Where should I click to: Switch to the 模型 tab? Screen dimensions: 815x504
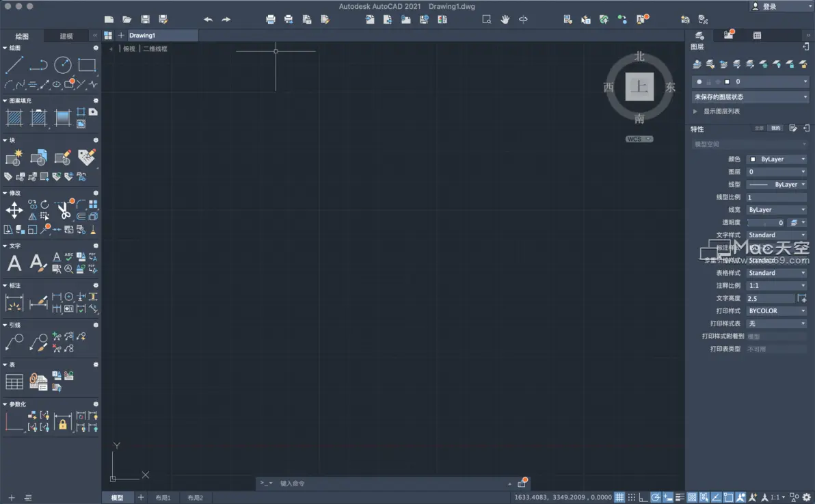(118, 498)
